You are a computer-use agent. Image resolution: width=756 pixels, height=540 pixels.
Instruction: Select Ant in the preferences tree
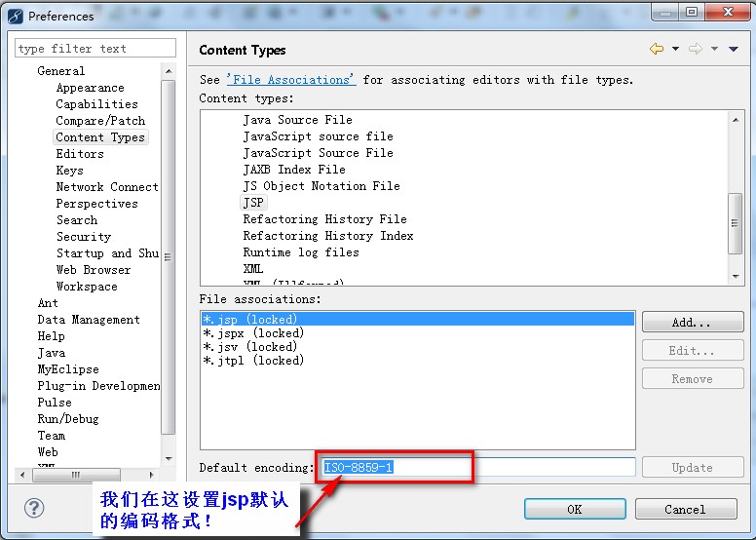coord(48,303)
